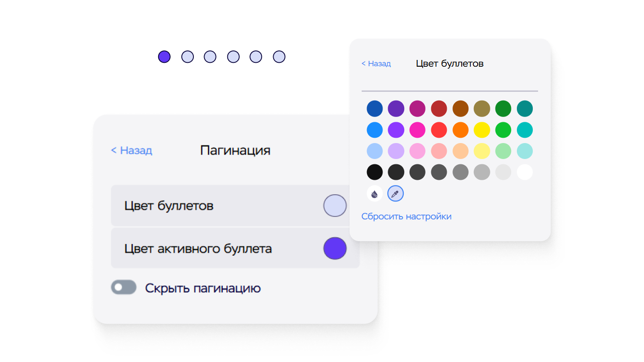Pick the bright purple color swatch
This screenshot has height=362, width=644.
pyautogui.click(x=396, y=130)
